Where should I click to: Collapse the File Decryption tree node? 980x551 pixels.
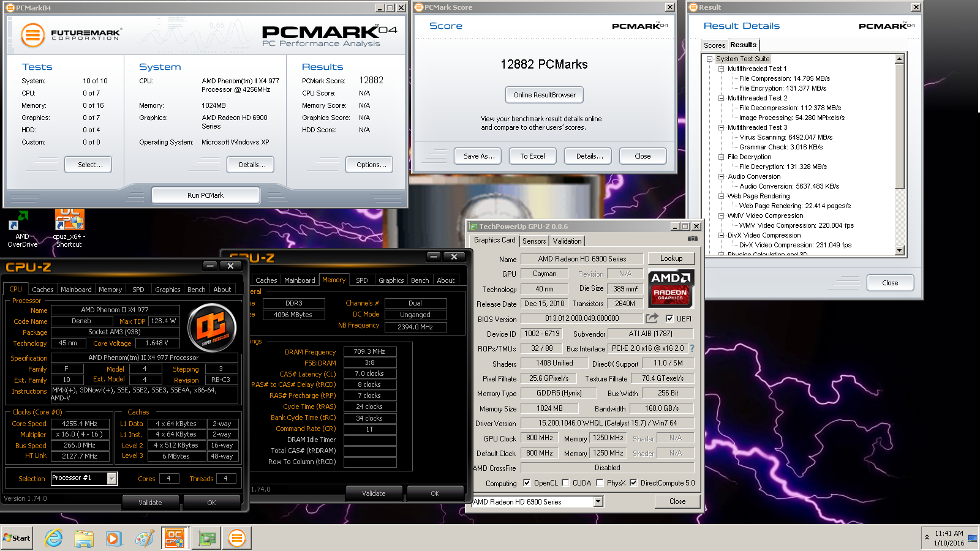(x=721, y=157)
